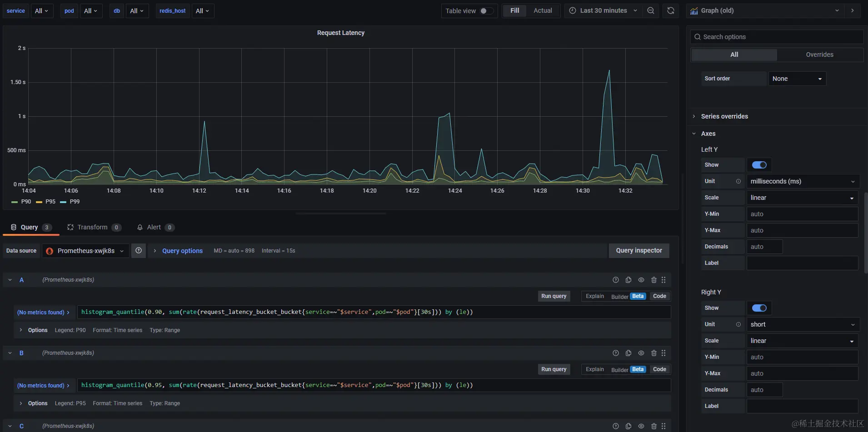Collapse query B row
This screenshot has width=868, height=432.
[x=10, y=353]
